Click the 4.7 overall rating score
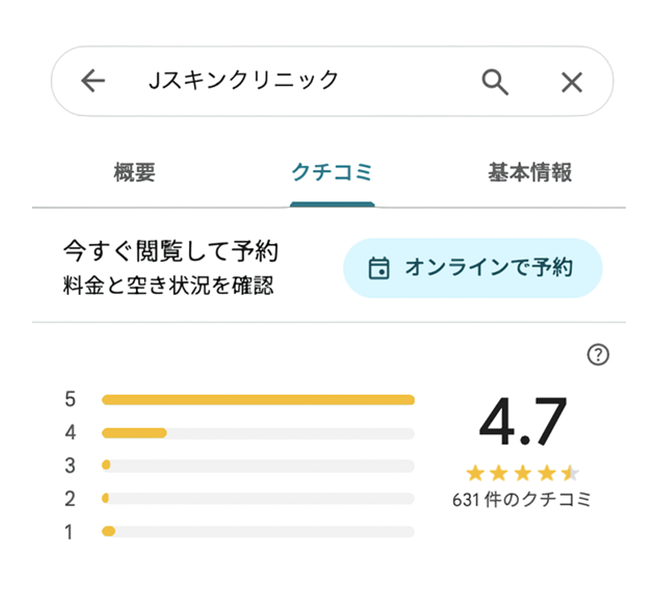The image size is (660, 593). 522,422
